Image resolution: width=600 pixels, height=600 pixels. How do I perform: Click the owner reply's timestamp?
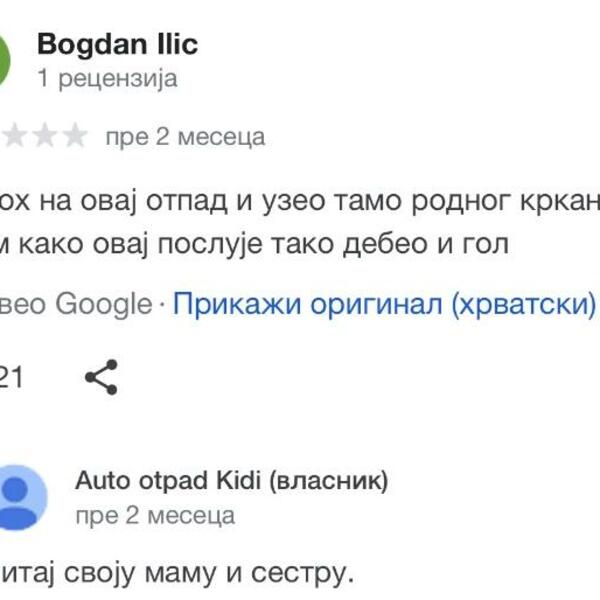(155, 516)
